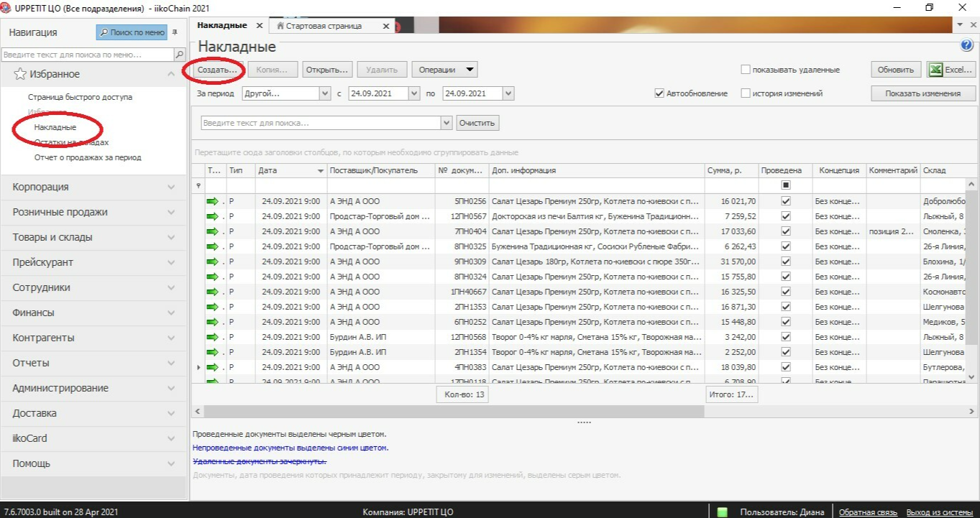Toggle Проведена checkbox in row 9ПН0309
The width and height of the screenshot is (980, 518).
pos(786,262)
